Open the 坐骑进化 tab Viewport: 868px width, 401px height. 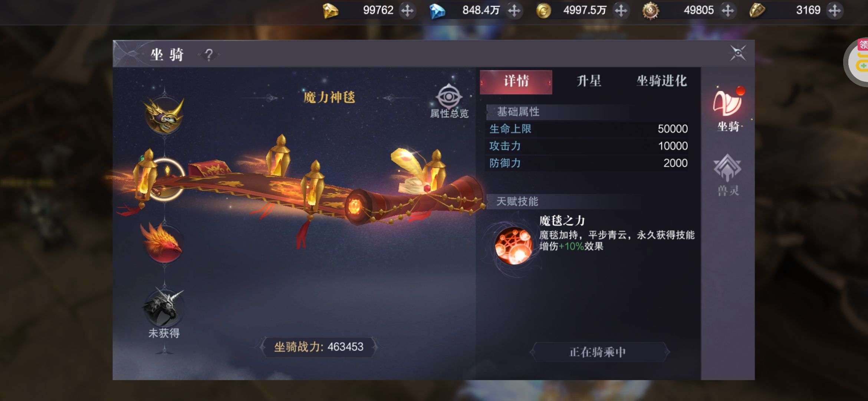coord(662,81)
